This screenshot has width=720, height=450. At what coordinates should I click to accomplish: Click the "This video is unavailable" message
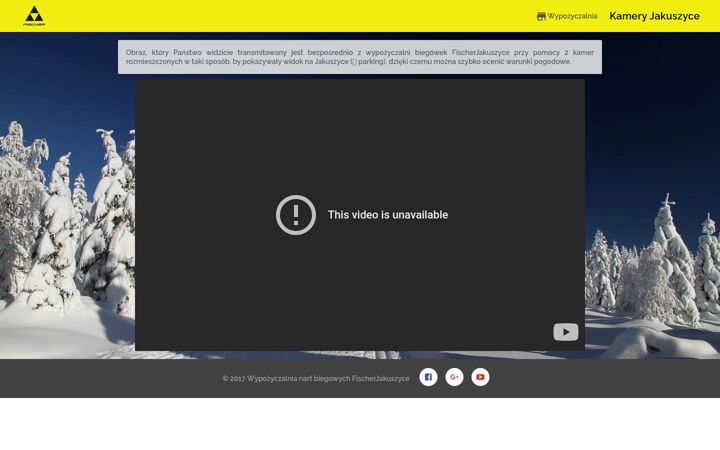[388, 215]
